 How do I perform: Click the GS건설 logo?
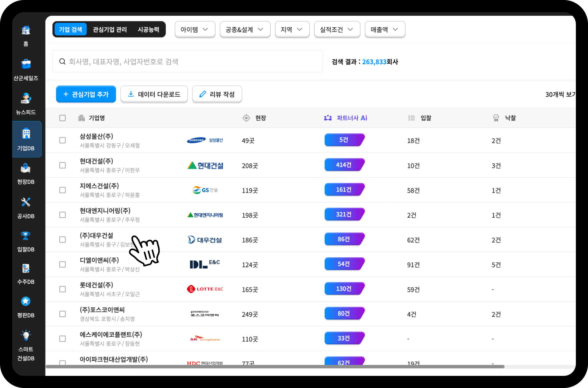205,190
